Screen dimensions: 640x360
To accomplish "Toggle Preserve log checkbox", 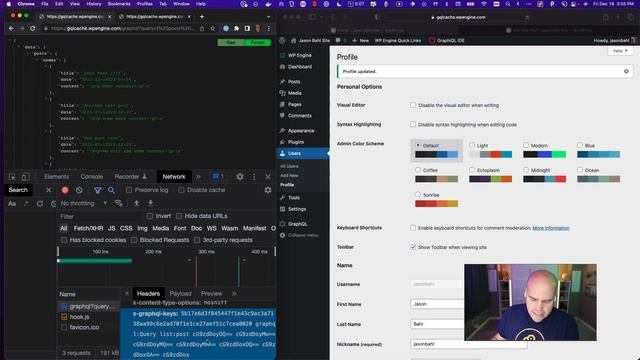I will click(x=129, y=190).
